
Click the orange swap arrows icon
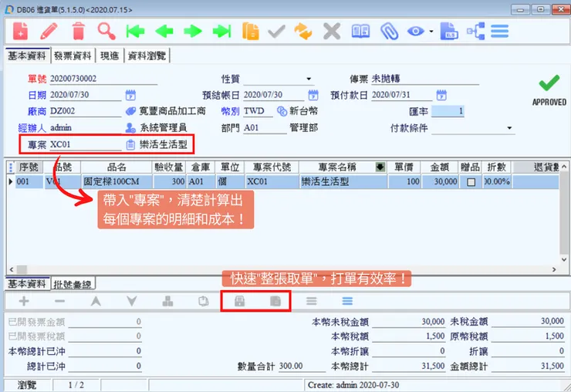click(303, 32)
